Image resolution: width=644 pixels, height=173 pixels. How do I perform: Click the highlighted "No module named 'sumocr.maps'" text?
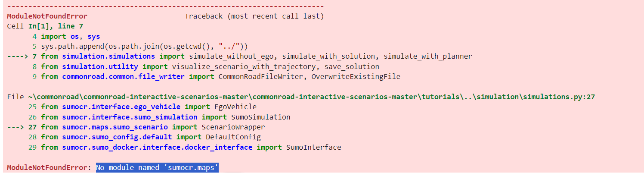(157, 167)
